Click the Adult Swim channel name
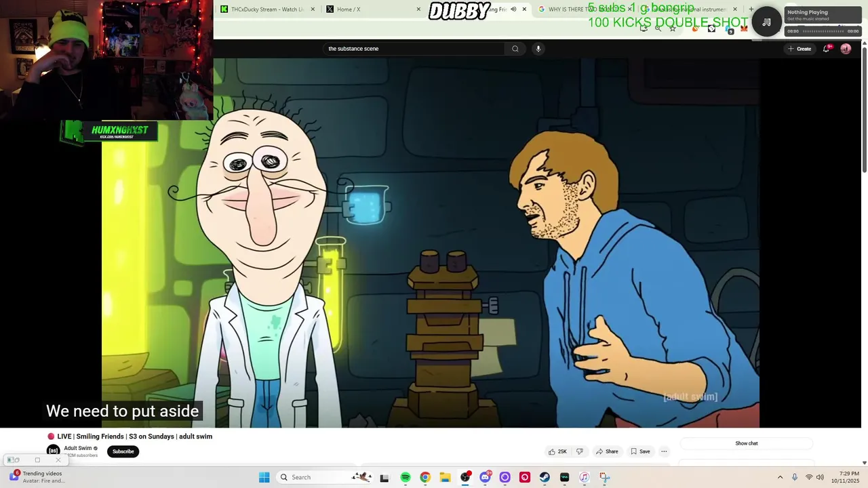868x488 pixels. click(x=77, y=448)
